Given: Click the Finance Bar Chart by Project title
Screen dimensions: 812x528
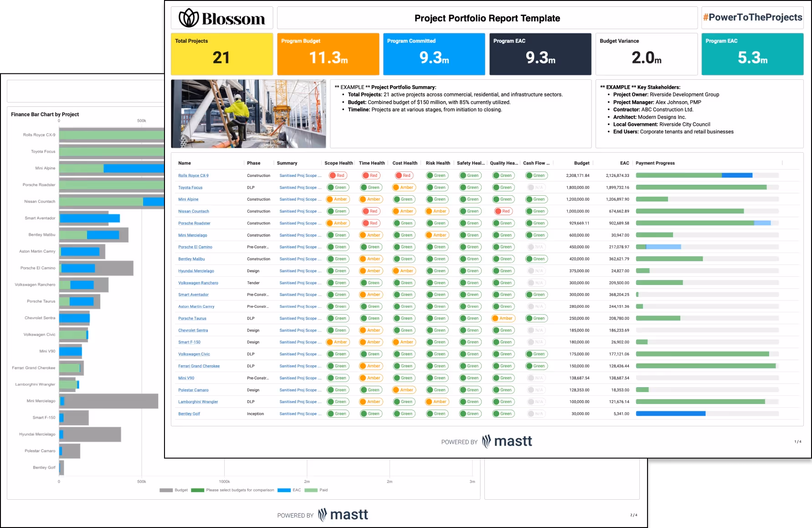Looking at the screenshot, I should 45,114.
